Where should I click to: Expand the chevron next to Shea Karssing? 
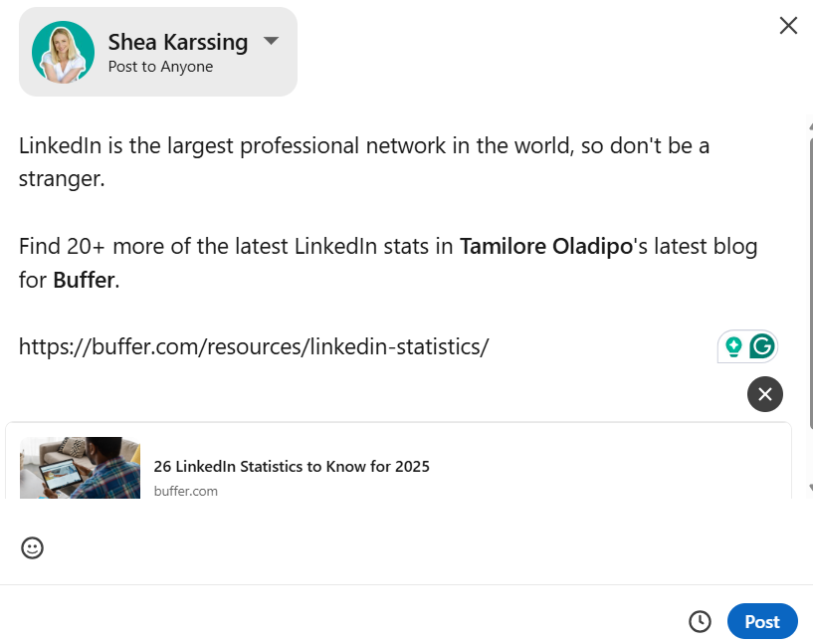point(270,42)
